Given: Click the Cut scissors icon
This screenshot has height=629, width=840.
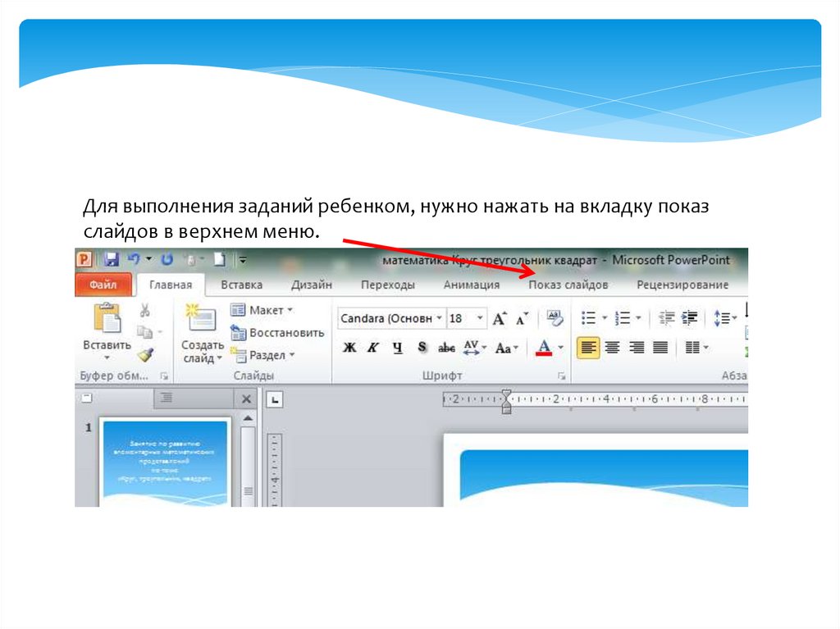Looking at the screenshot, I should click(x=144, y=310).
